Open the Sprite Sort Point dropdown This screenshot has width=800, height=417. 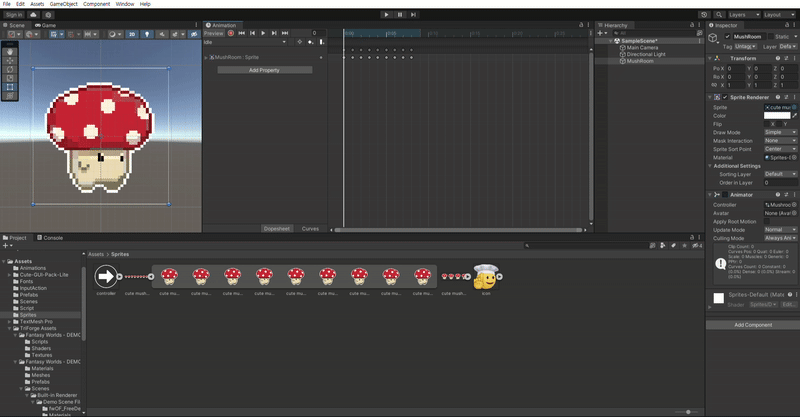pyautogui.click(x=780, y=149)
